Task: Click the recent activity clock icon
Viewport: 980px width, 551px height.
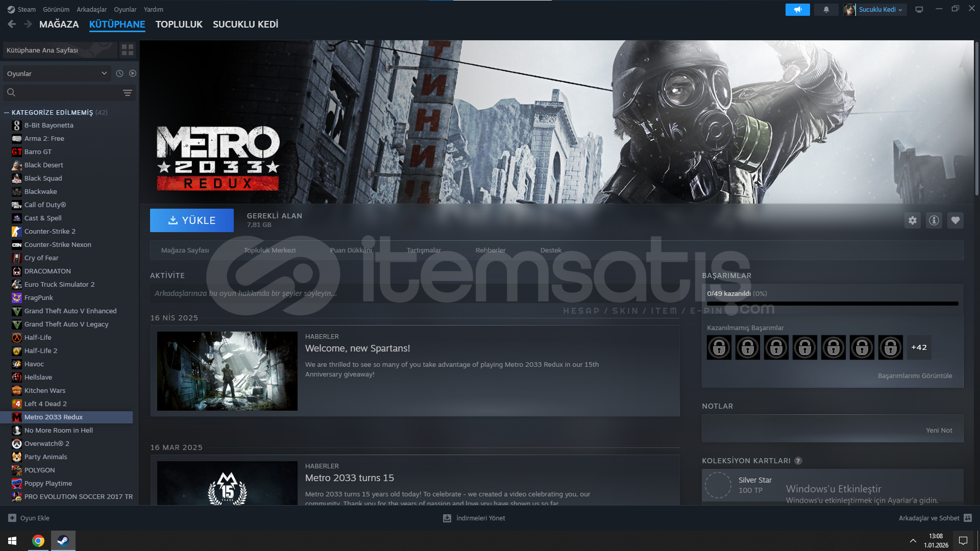Action: click(x=119, y=73)
